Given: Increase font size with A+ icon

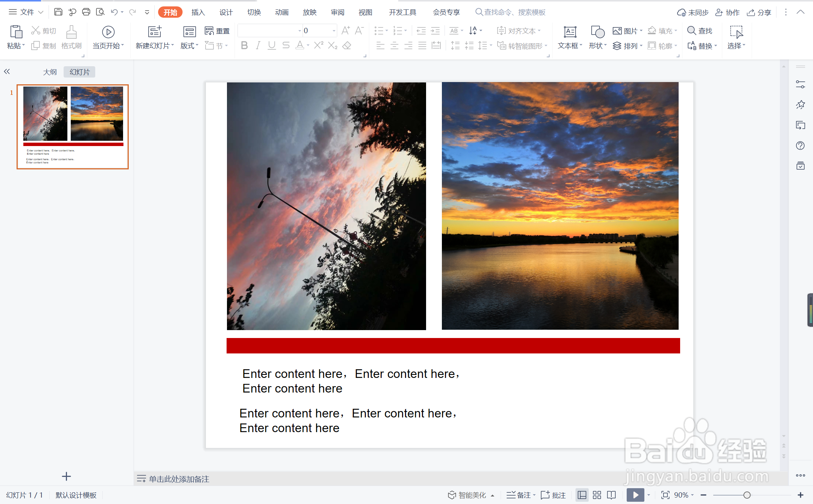Looking at the screenshot, I should click(x=346, y=30).
